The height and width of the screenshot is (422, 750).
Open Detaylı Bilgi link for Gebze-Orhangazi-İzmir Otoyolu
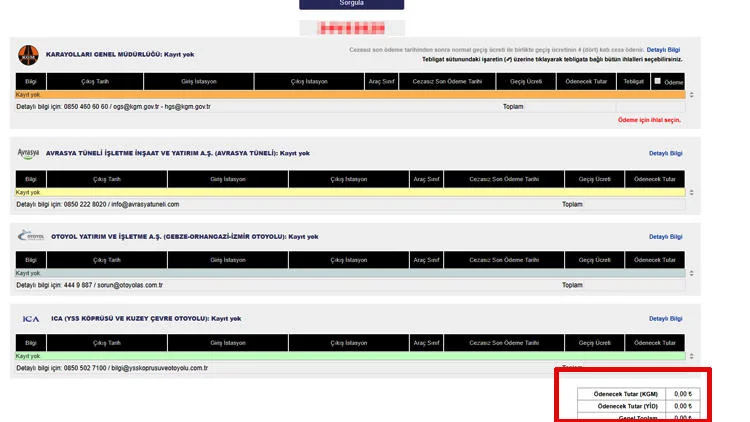[x=665, y=237]
